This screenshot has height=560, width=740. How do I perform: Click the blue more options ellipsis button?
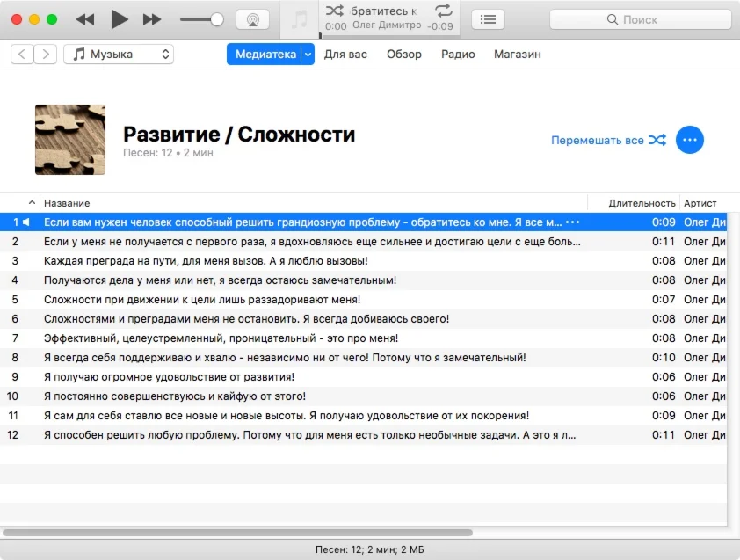[x=690, y=140]
